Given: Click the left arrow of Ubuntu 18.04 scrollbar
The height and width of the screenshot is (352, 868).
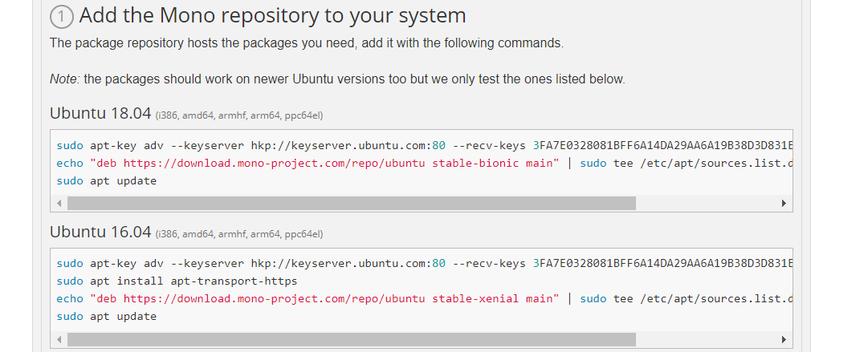Looking at the screenshot, I should coord(59,204).
